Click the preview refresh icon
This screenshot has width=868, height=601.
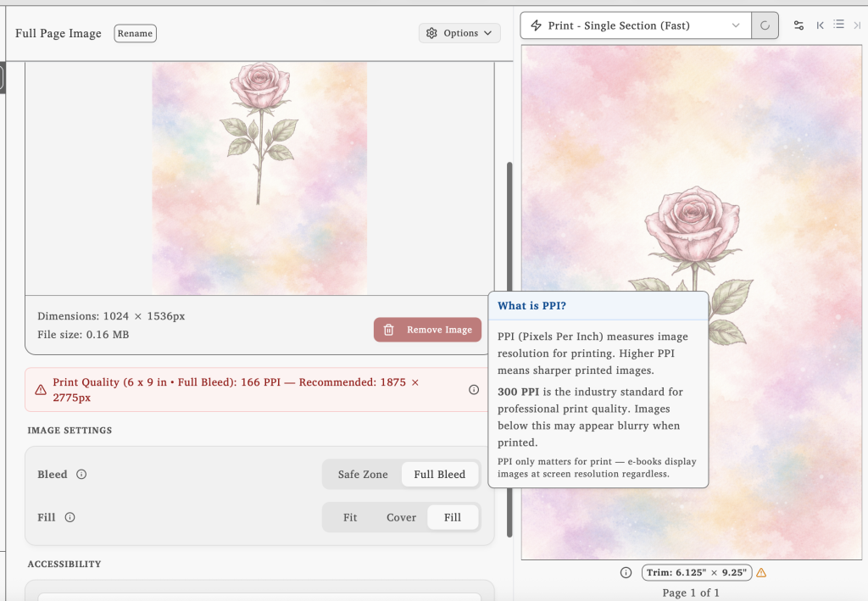coord(765,25)
